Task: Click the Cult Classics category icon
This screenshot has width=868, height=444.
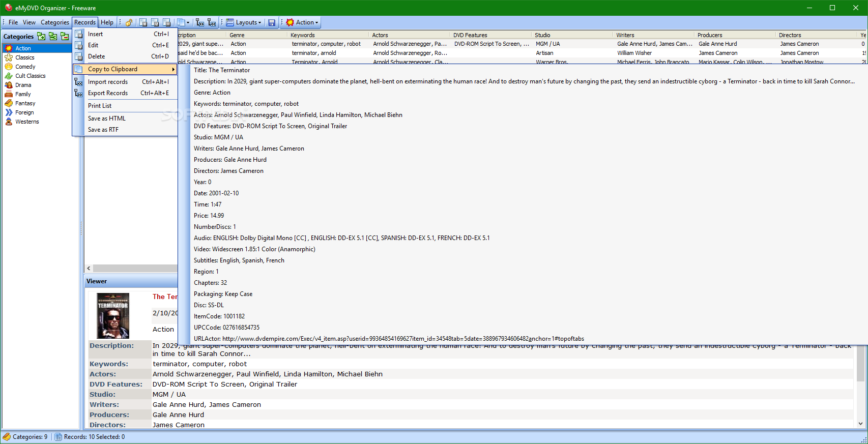Action: coord(9,76)
